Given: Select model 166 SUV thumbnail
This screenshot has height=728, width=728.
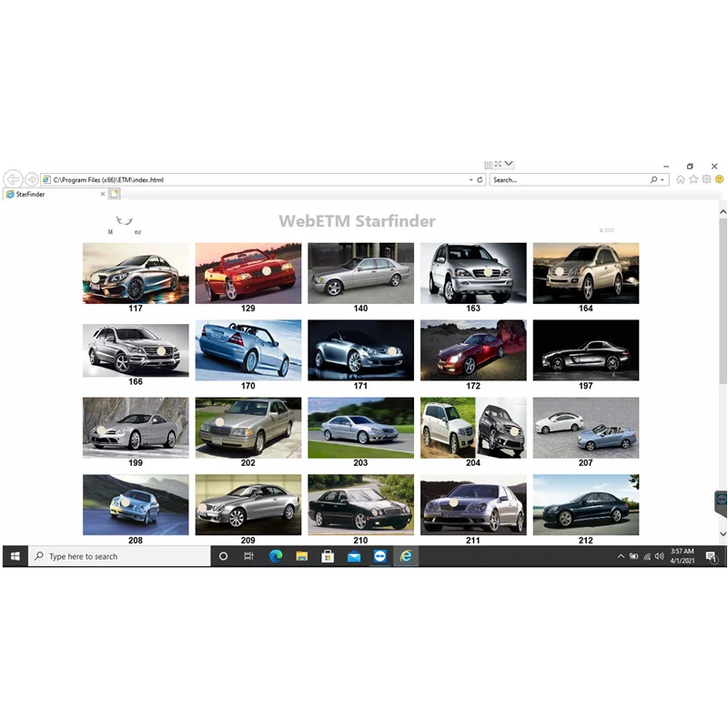Looking at the screenshot, I should (x=136, y=350).
